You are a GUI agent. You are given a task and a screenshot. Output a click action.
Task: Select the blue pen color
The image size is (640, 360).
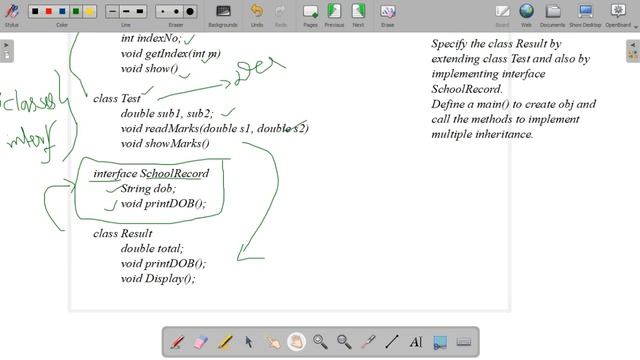(x=62, y=11)
